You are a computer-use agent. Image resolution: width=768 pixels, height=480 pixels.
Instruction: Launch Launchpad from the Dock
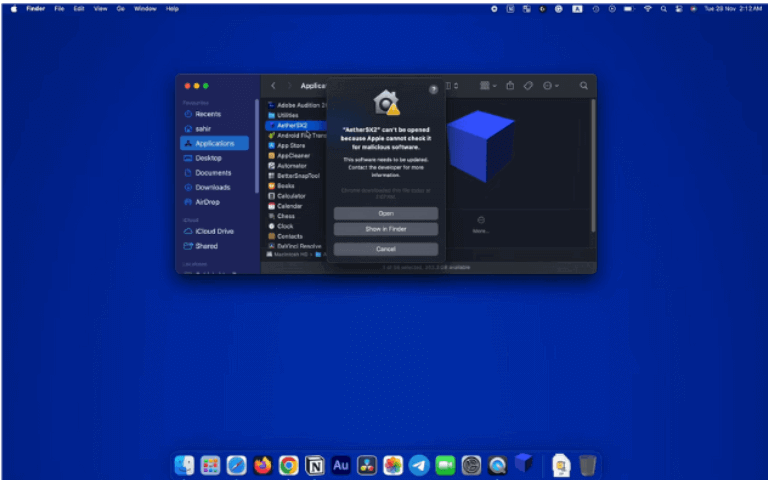[210, 465]
